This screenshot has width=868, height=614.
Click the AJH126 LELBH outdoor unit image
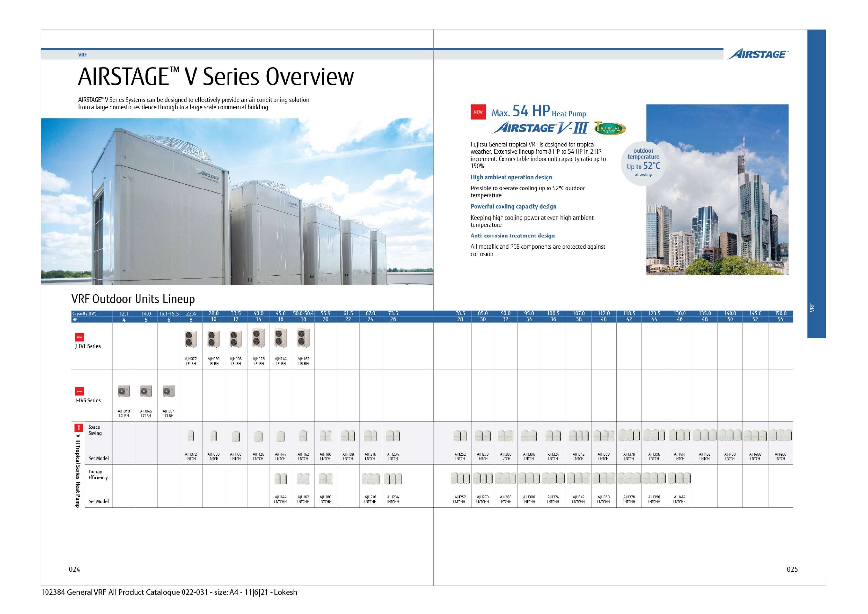click(258, 338)
